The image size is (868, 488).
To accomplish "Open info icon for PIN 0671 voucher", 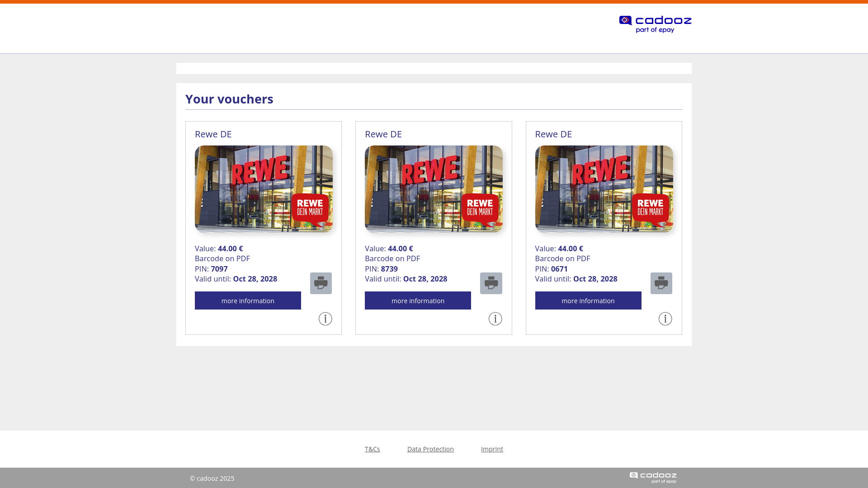I will pyautogui.click(x=665, y=319).
